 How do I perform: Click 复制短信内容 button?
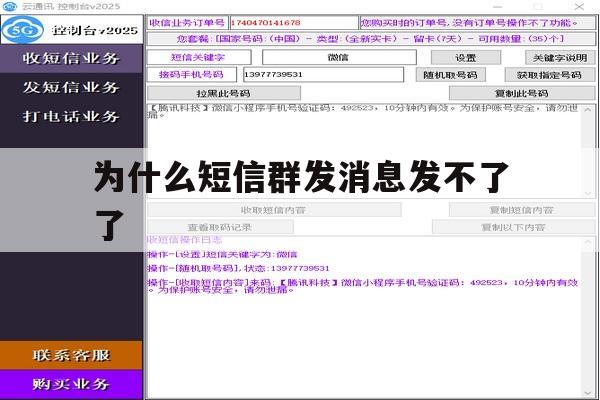522,210
